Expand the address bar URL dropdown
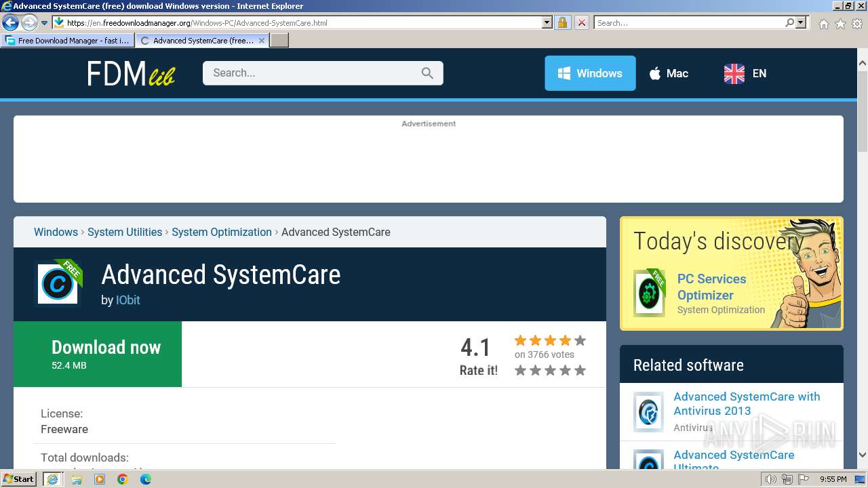868x488 pixels. [547, 23]
